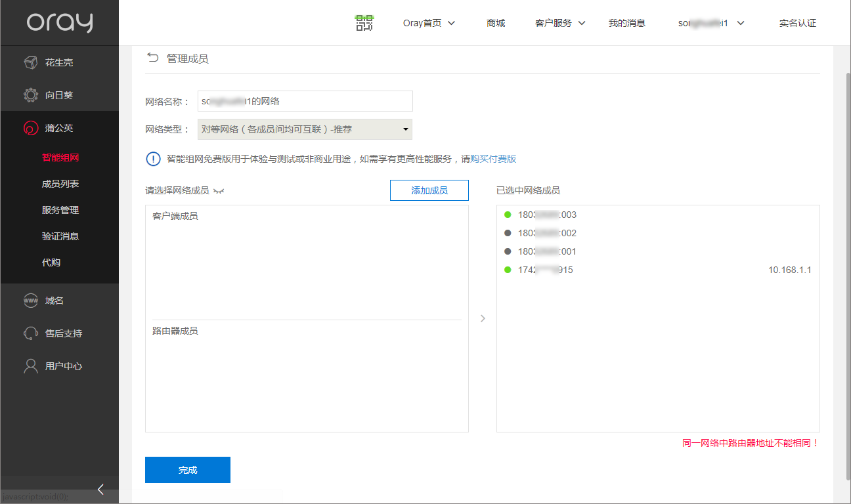Click the back arrow beside 管理成员
Image resolution: width=851 pixels, height=504 pixels.
(x=152, y=58)
